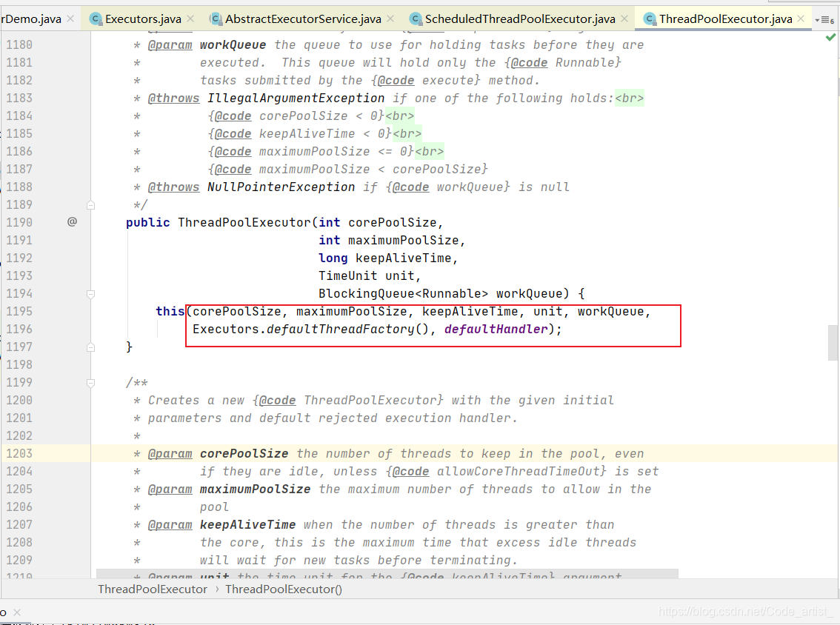Click the fold end marker at line 1197
Image resolution: width=840 pixels, height=625 pixels.
90,347
